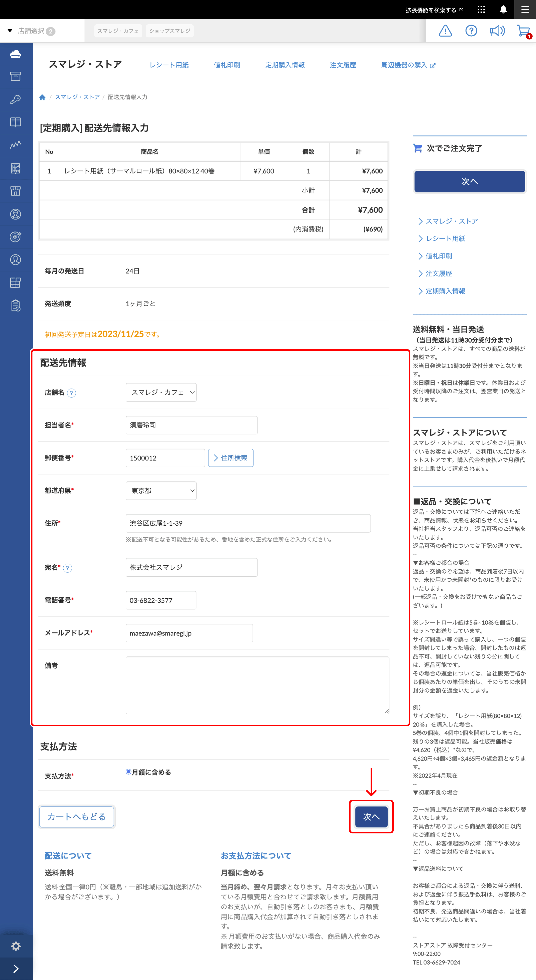
Task: Click the 郵便番号 input field
Action: [165, 458]
